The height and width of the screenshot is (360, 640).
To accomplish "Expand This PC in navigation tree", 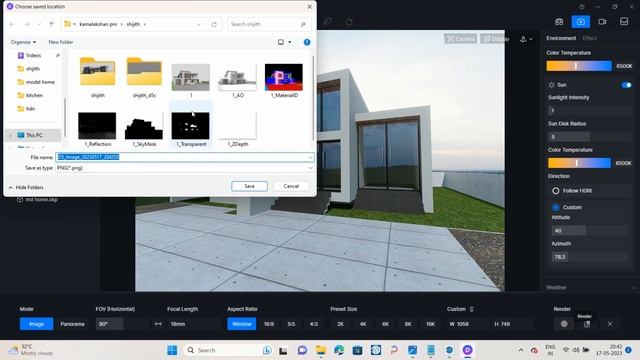I will click(x=11, y=135).
